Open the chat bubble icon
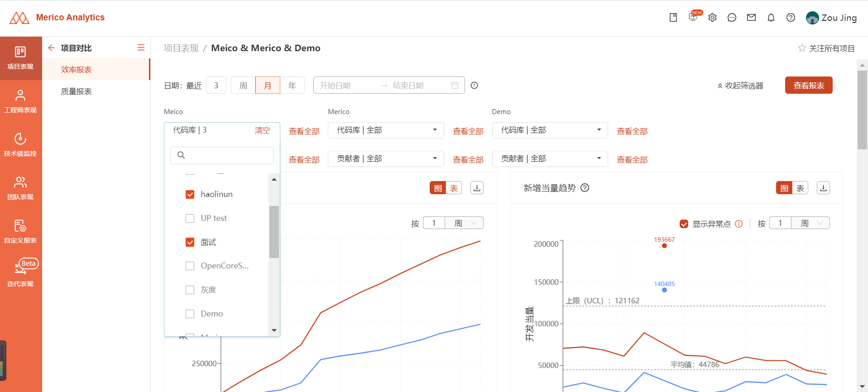 point(732,18)
